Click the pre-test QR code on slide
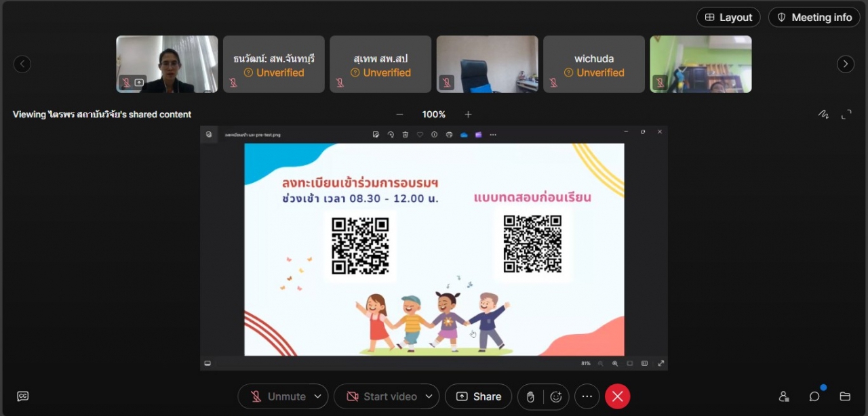 pyautogui.click(x=532, y=245)
